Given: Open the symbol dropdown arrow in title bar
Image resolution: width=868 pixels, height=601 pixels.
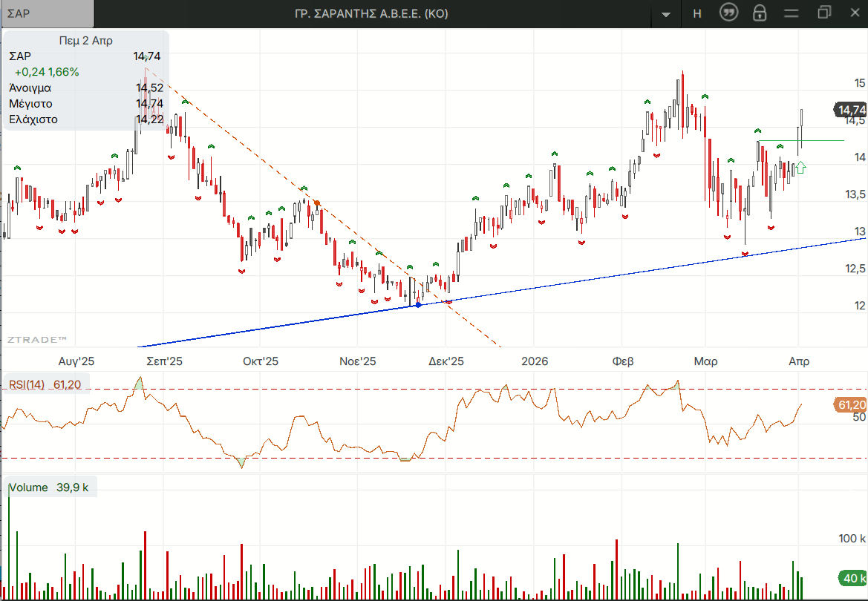Looking at the screenshot, I should tap(665, 14).
